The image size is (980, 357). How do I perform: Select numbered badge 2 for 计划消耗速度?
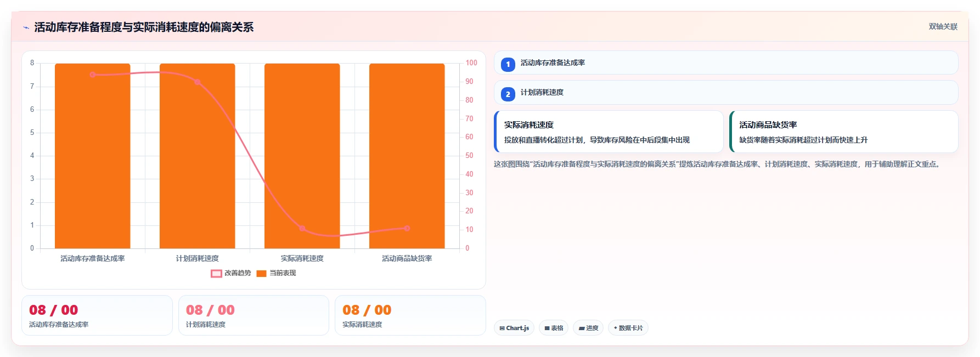(508, 94)
